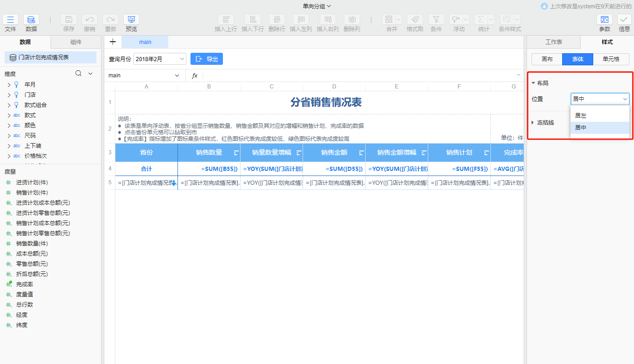The height and width of the screenshot is (364, 634).
Task: Open report preview via the 预览 icon
Action: click(x=131, y=19)
